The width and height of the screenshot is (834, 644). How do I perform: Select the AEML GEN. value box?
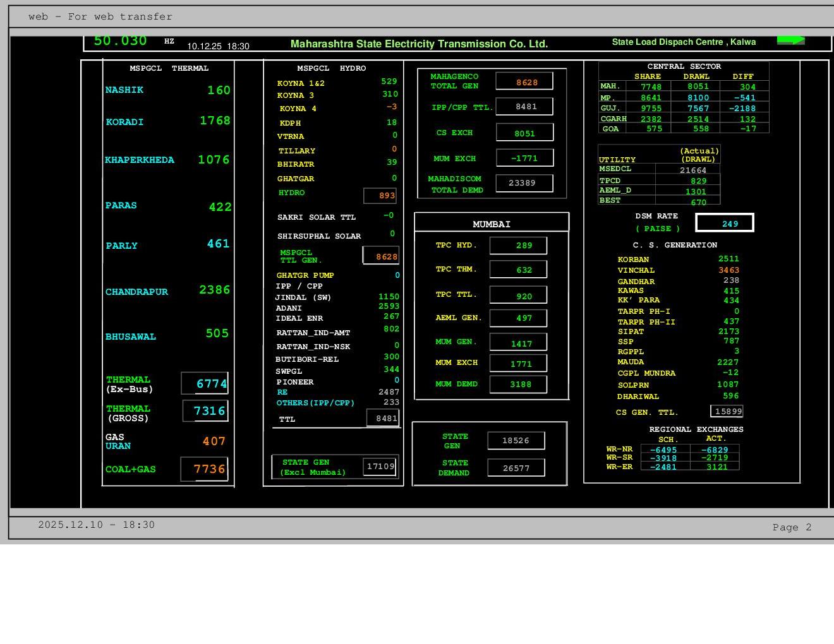[518, 318]
